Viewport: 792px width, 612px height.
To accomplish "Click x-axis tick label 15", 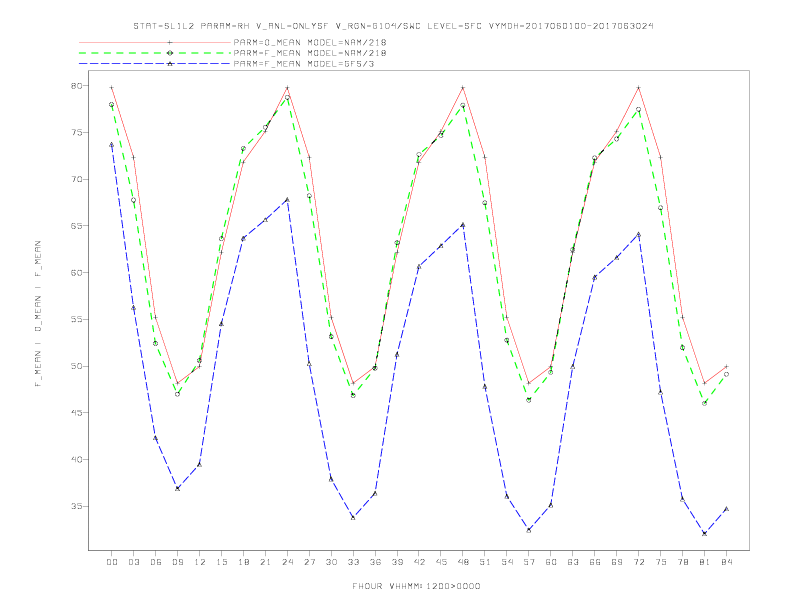I will click(x=221, y=562).
